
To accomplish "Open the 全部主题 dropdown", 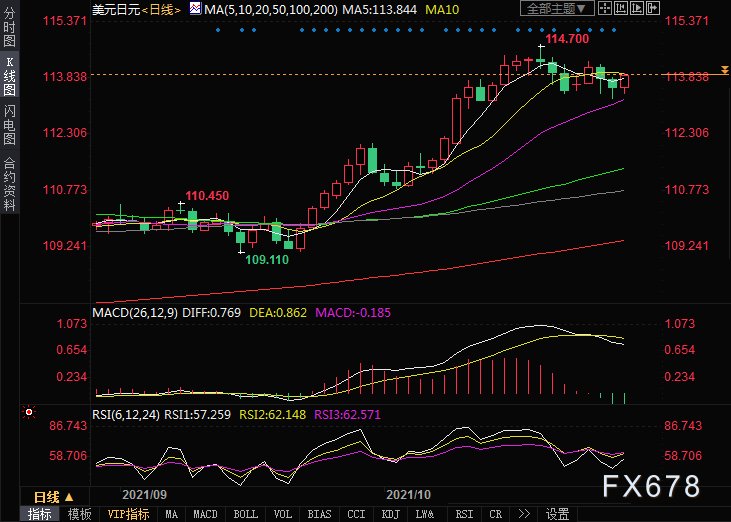I will (x=557, y=8).
